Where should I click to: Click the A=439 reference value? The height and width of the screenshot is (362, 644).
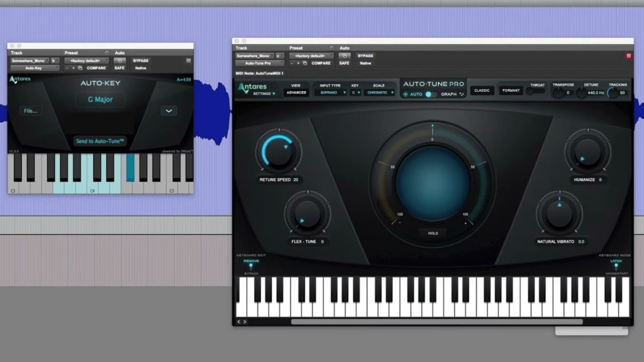pos(184,79)
